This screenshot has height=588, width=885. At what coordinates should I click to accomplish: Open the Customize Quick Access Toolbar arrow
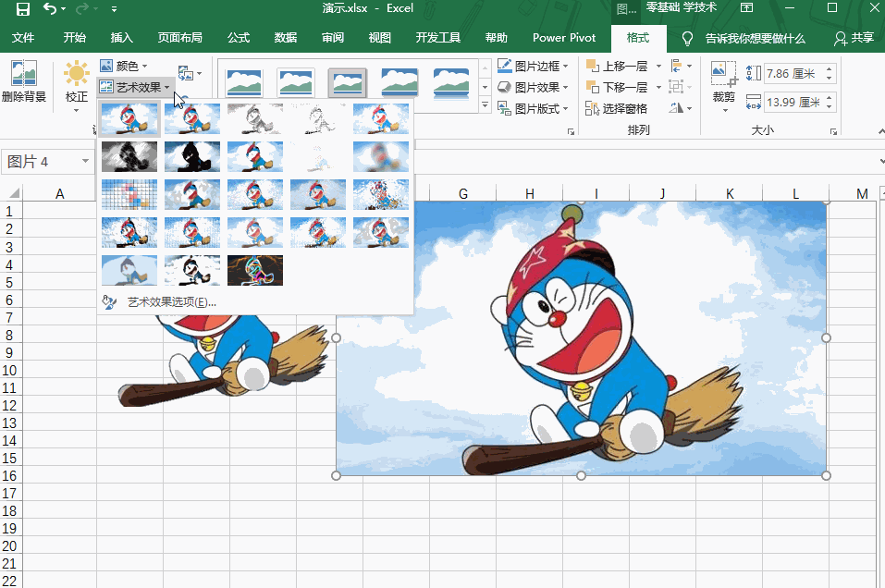point(114,9)
